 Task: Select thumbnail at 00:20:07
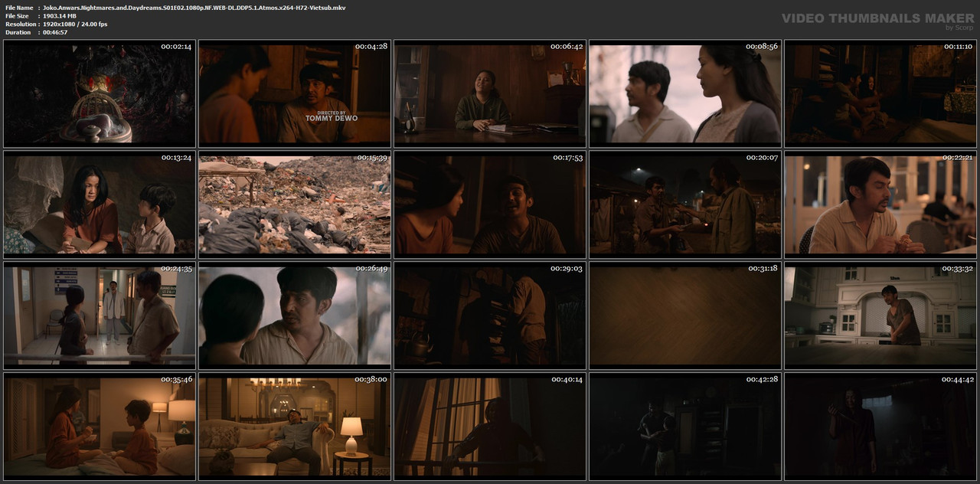point(685,204)
